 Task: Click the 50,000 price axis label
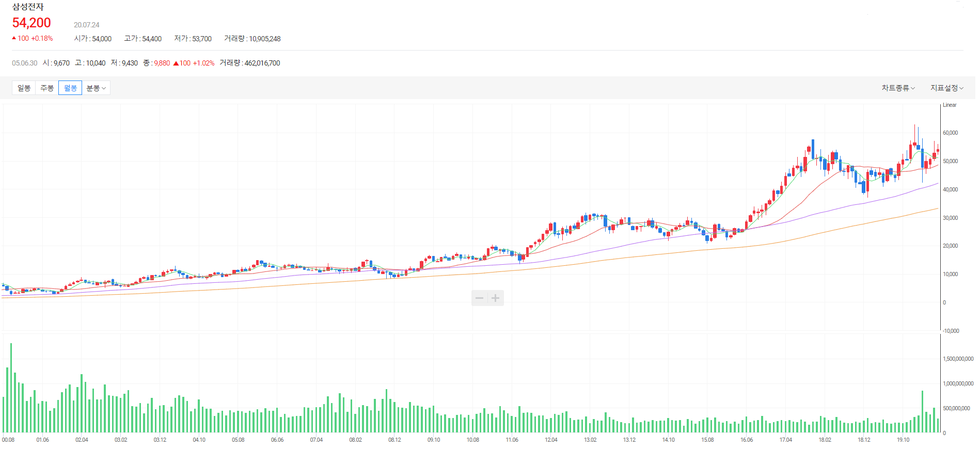[950, 161]
